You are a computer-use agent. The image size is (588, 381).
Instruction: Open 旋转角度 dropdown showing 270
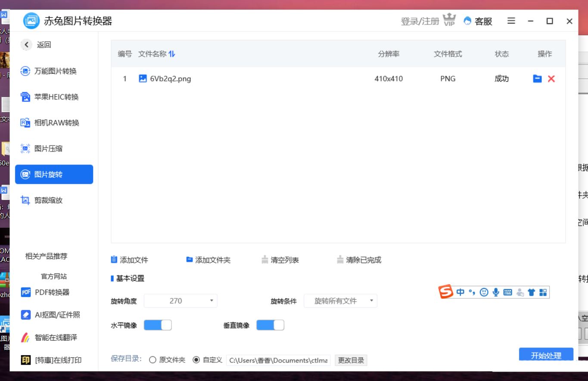[x=180, y=301]
